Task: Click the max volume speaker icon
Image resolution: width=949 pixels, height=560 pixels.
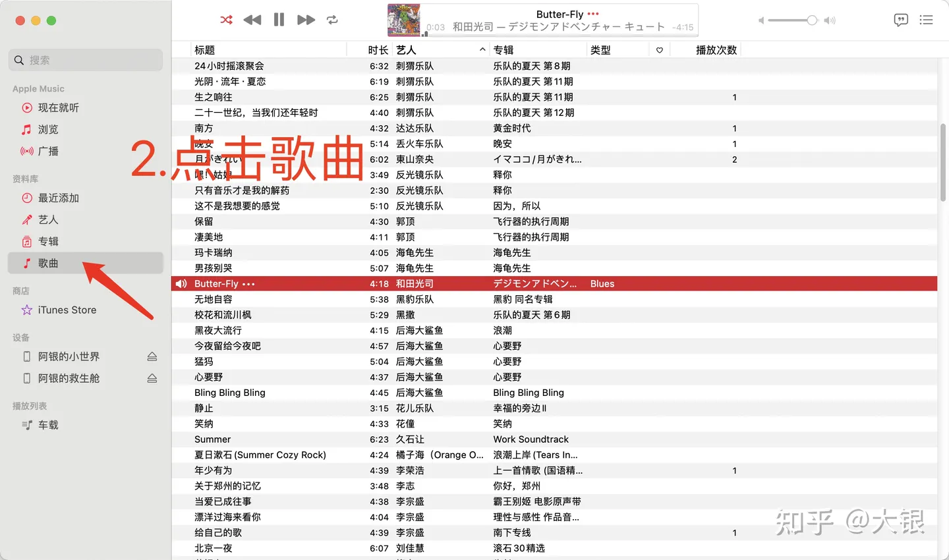Action: tap(830, 20)
